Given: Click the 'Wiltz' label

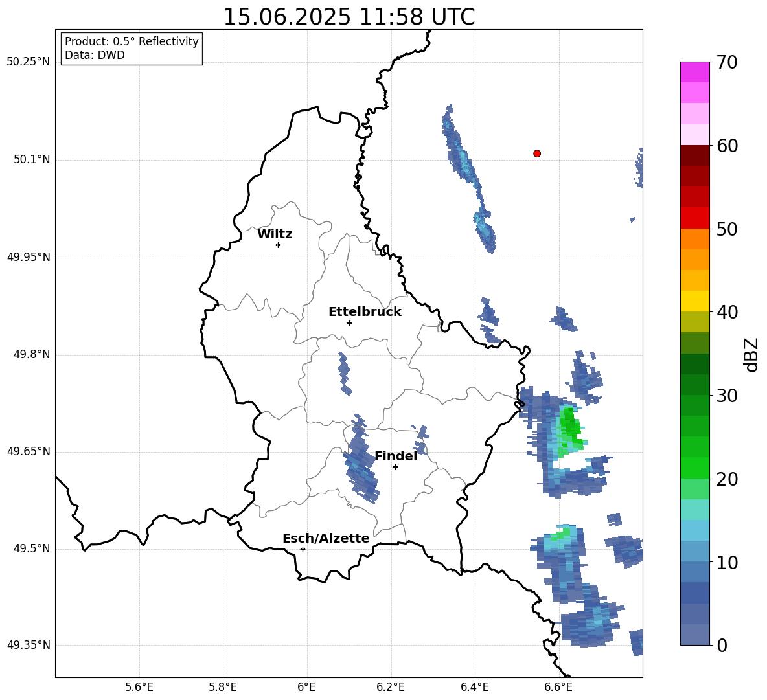Looking at the screenshot, I should (x=275, y=234).
